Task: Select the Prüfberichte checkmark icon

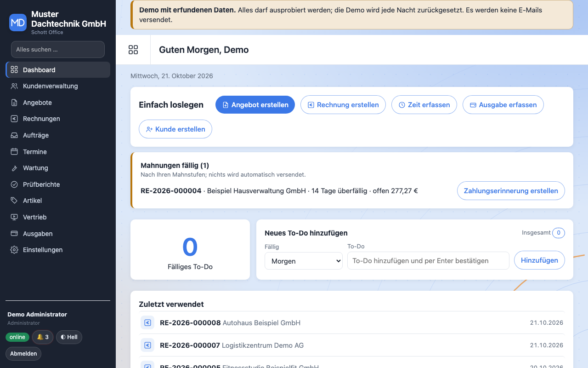Action: [14, 184]
